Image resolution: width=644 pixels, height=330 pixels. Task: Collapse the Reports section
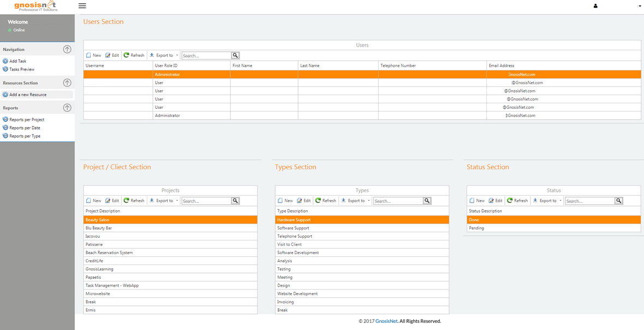pos(67,108)
